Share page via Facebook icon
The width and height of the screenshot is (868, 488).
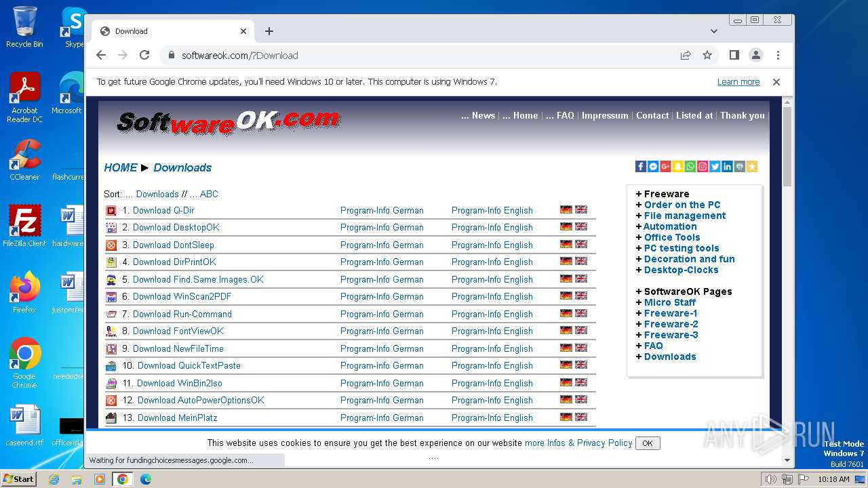640,167
